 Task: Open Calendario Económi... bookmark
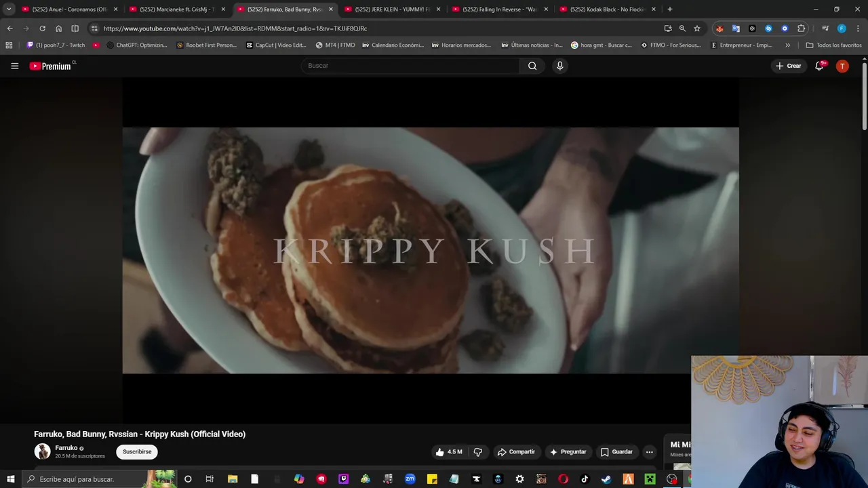pyautogui.click(x=393, y=45)
